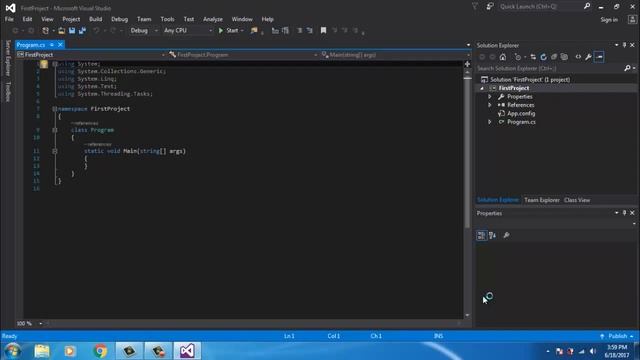Click the Navigate Backward toolbar icon
This screenshot has width=640, height=360.
[x=16, y=31]
